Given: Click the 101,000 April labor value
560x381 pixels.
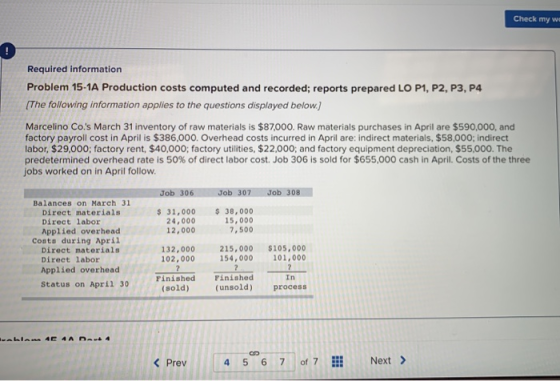Looking at the screenshot, I should tap(289, 258).
